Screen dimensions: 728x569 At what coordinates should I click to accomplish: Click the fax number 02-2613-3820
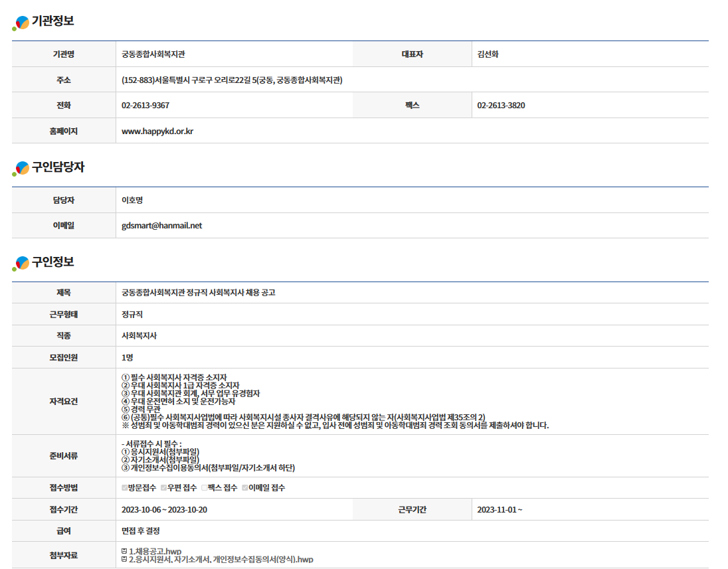pyautogui.click(x=501, y=106)
